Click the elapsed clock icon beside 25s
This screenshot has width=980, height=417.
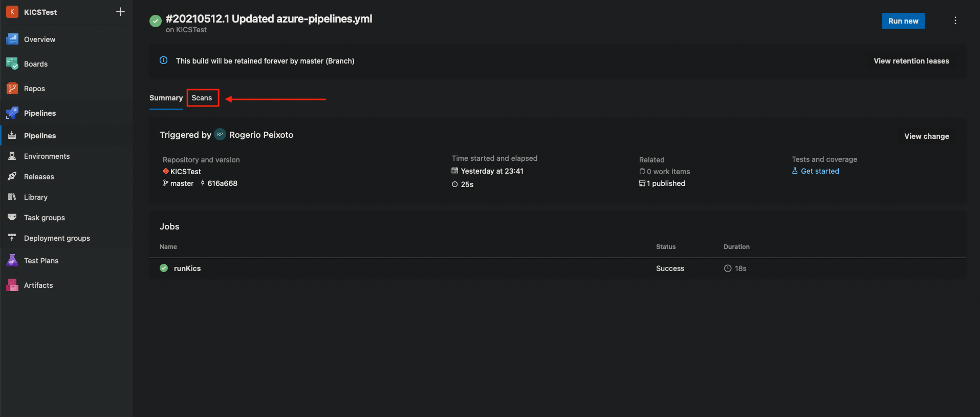pos(455,184)
